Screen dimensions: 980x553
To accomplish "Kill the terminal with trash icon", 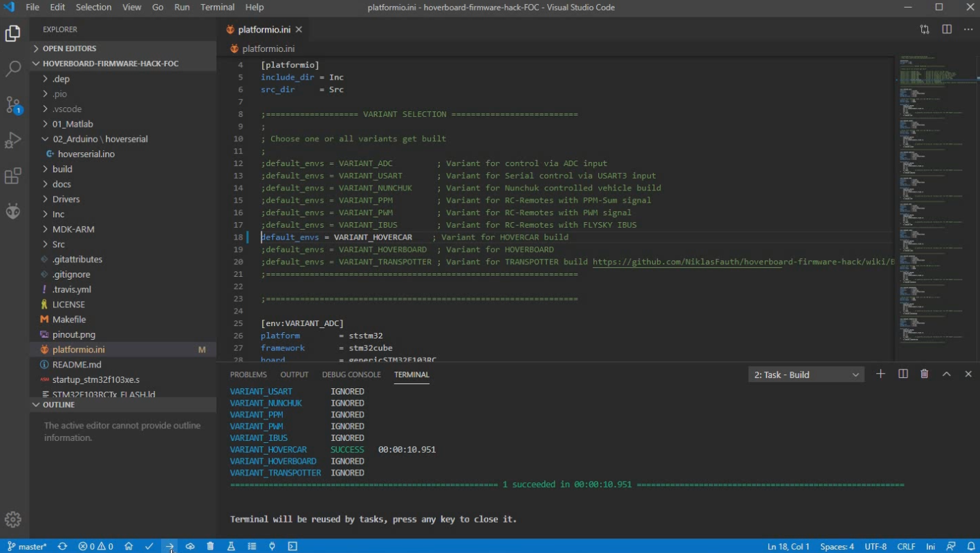I will point(925,374).
